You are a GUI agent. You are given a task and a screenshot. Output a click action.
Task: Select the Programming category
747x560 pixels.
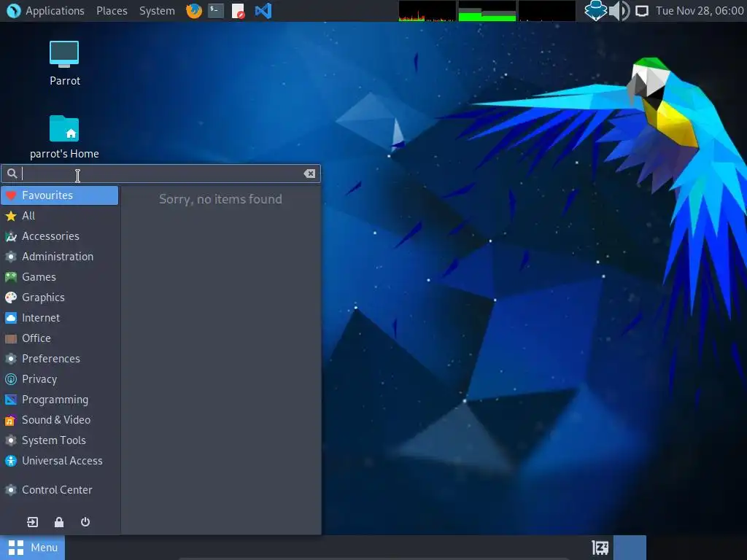[x=60, y=400]
